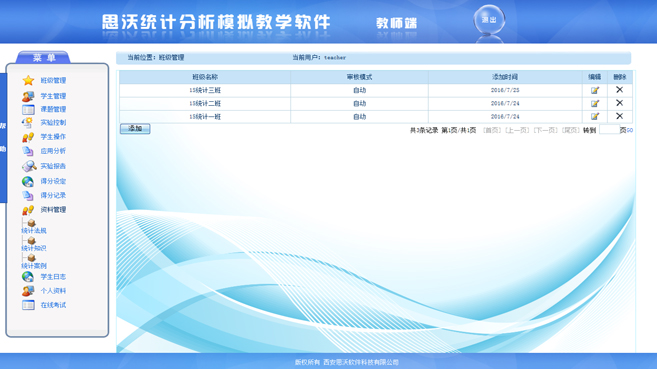Open the 实验控制 menu entry
The width and height of the screenshot is (657, 369).
click(53, 122)
